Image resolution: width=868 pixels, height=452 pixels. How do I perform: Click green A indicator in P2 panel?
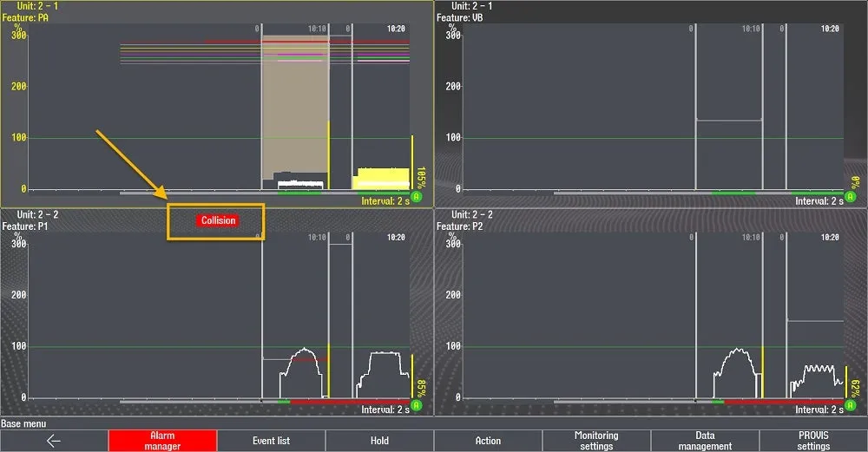click(x=851, y=405)
